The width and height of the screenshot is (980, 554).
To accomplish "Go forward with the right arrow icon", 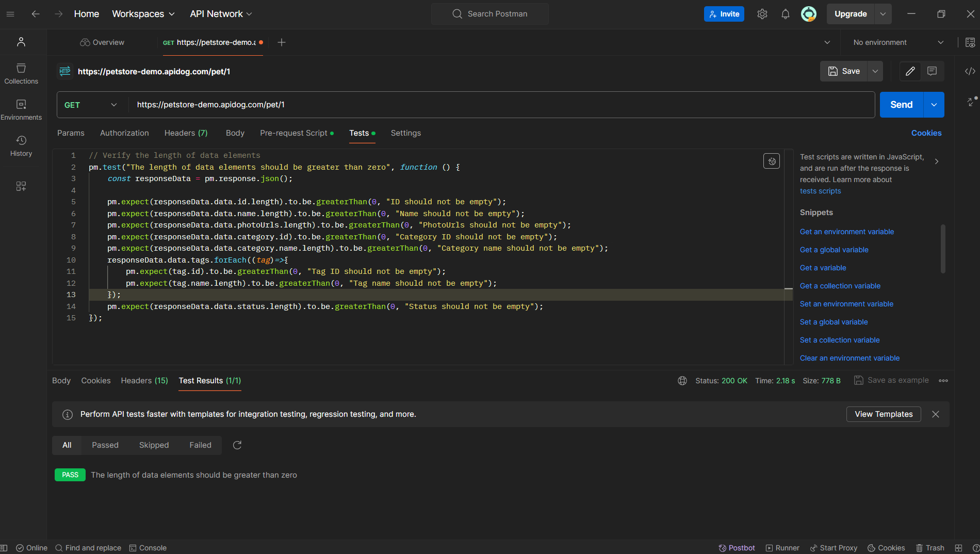I will pyautogui.click(x=59, y=14).
